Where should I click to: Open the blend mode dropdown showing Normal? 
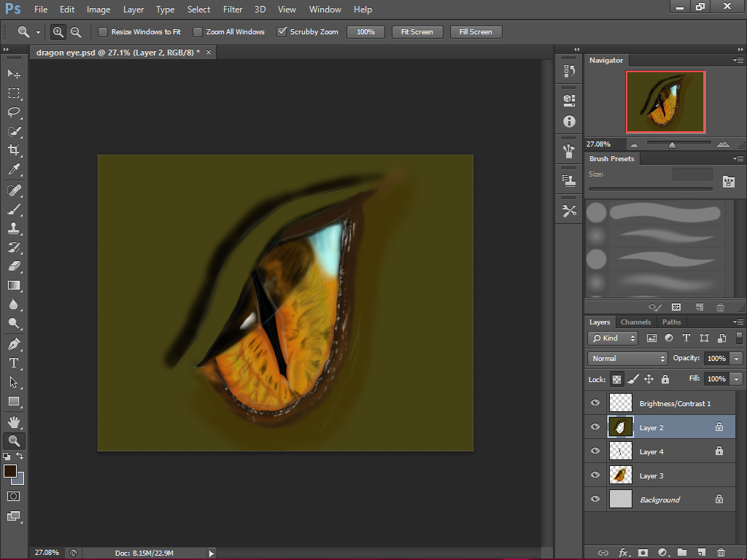[x=627, y=358]
